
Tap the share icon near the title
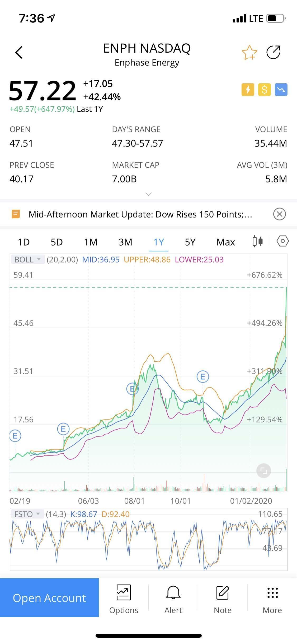(x=273, y=52)
